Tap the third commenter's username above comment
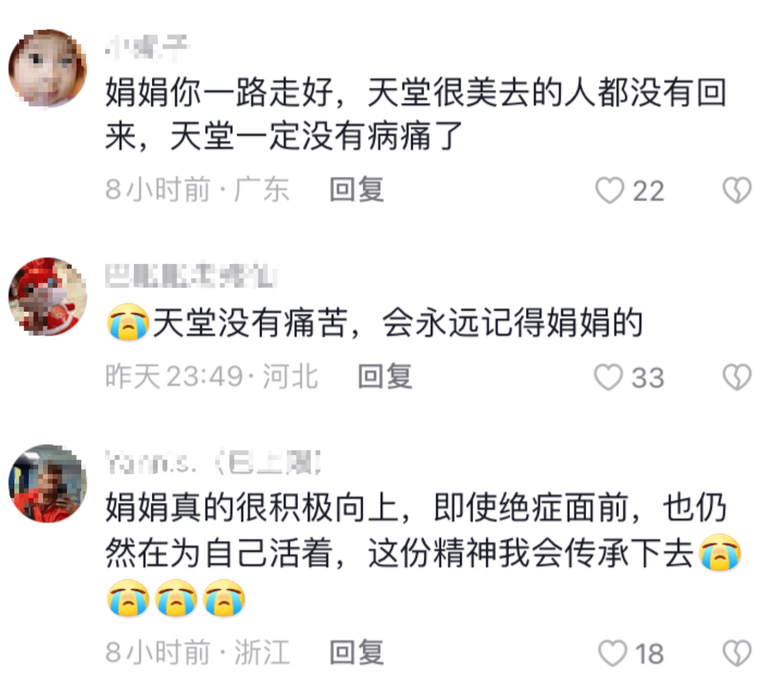 tap(213, 462)
